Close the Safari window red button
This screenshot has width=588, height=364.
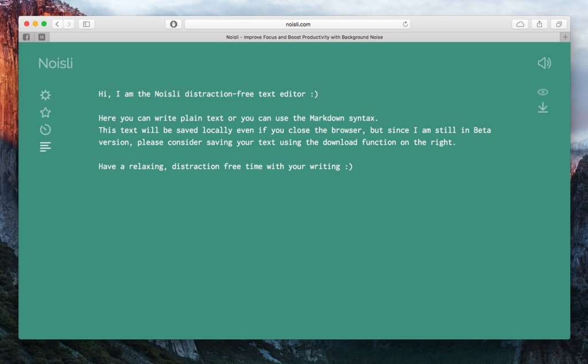click(26, 24)
